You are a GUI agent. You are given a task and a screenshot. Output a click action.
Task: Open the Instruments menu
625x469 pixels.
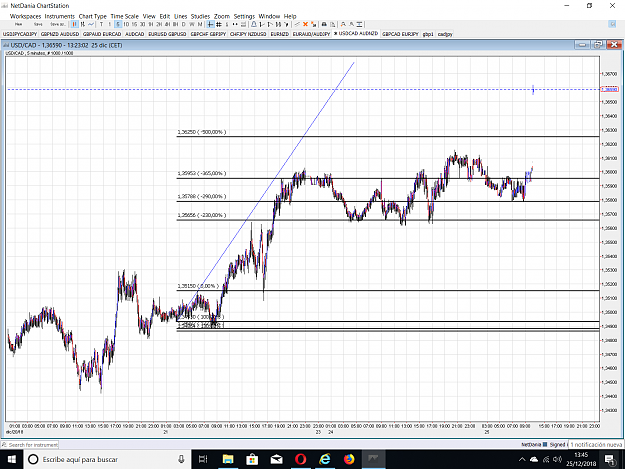pos(60,16)
